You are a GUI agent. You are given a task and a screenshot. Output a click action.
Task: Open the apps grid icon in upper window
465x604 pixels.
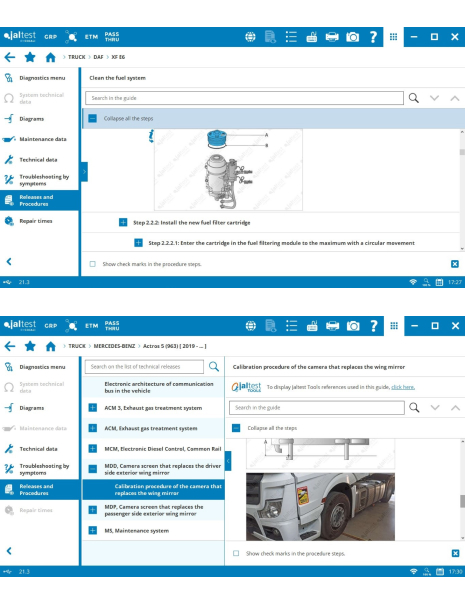[393, 37]
